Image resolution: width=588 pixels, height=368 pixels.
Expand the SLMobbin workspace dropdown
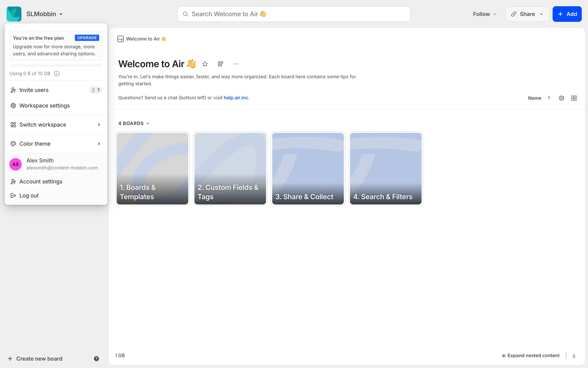[x=44, y=14]
